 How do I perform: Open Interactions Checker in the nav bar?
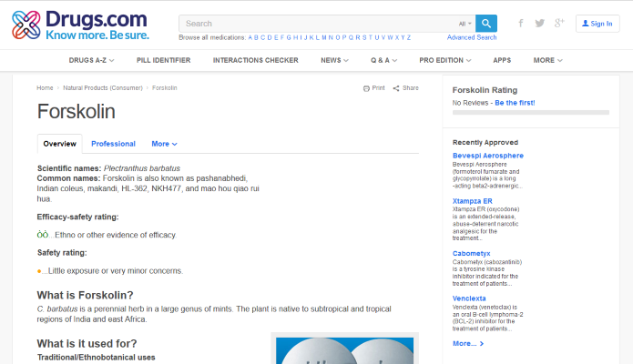click(x=256, y=60)
